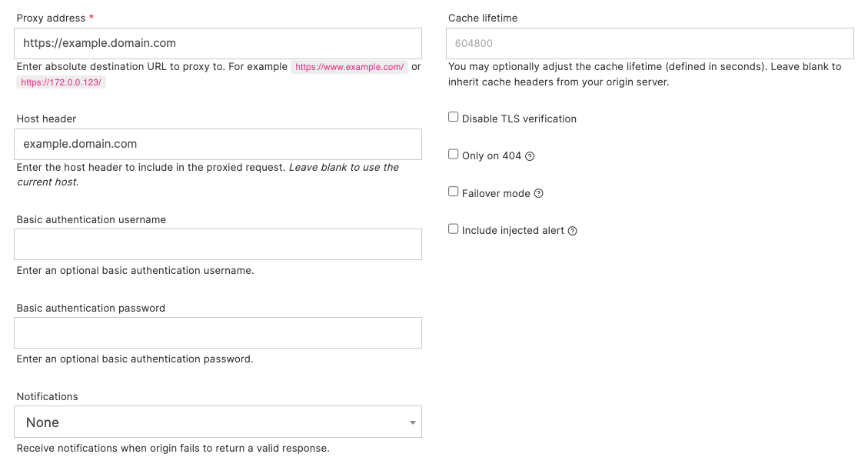Click the Only on 404 label text
This screenshot has width=868, height=474.
point(491,155)
